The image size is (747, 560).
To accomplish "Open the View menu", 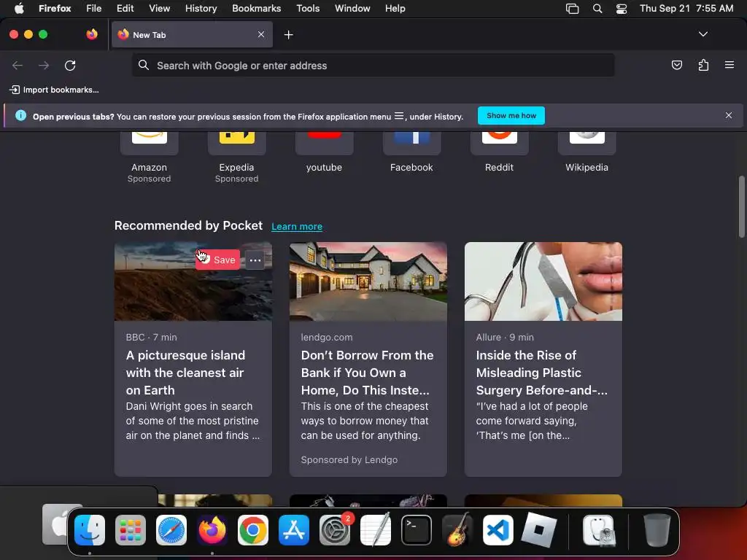I will pyautogui.click(x=159, y=8).
